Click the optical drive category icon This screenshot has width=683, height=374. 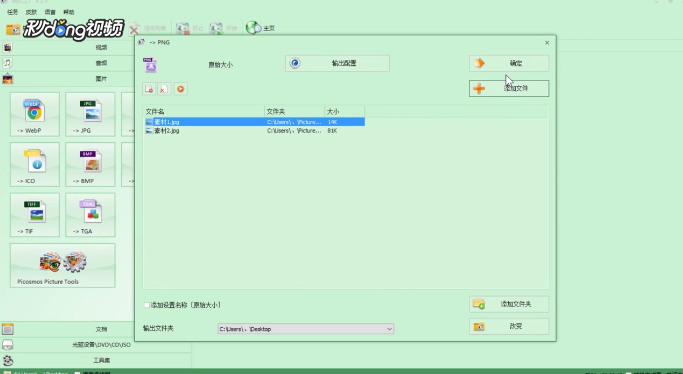click(x=7, y=345)
